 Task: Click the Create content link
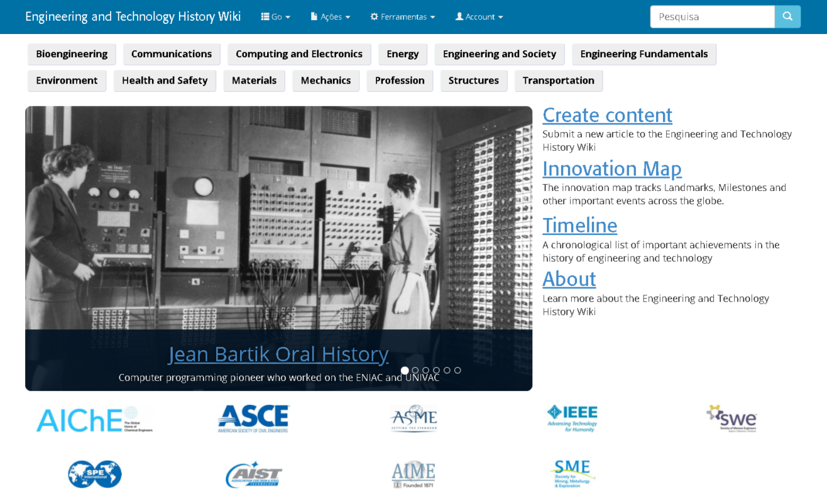[x=607, y=115]
